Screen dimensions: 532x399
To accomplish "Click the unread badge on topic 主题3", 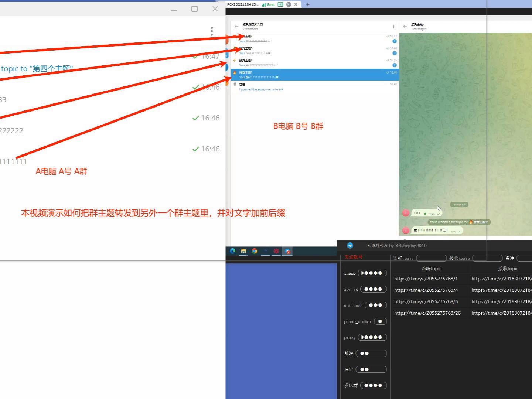I will (x=394, y=53).
